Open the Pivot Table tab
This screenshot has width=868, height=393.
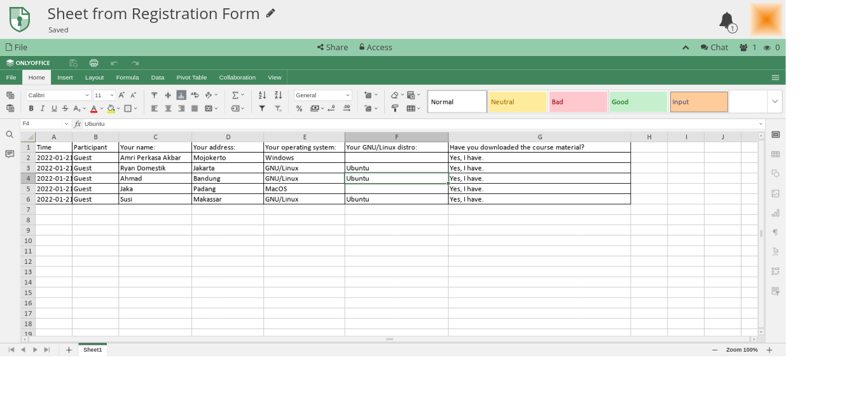pos(191,78)
